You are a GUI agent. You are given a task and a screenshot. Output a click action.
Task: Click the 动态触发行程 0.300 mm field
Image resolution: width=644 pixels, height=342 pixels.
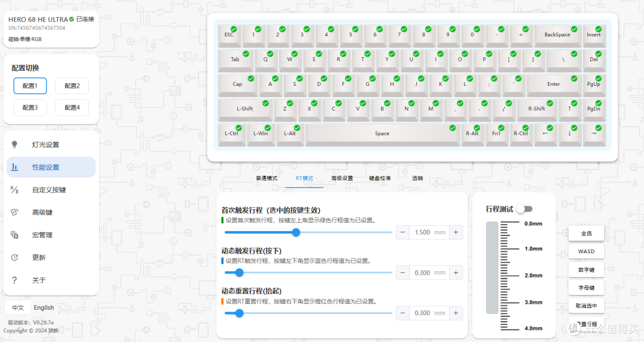(x=429, y=273)
